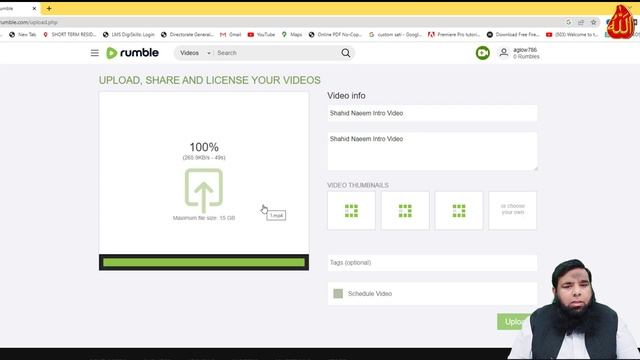Viewport: 640px width, 360px height.
Task: Open a new browser tab
Action: click(49, 8)
